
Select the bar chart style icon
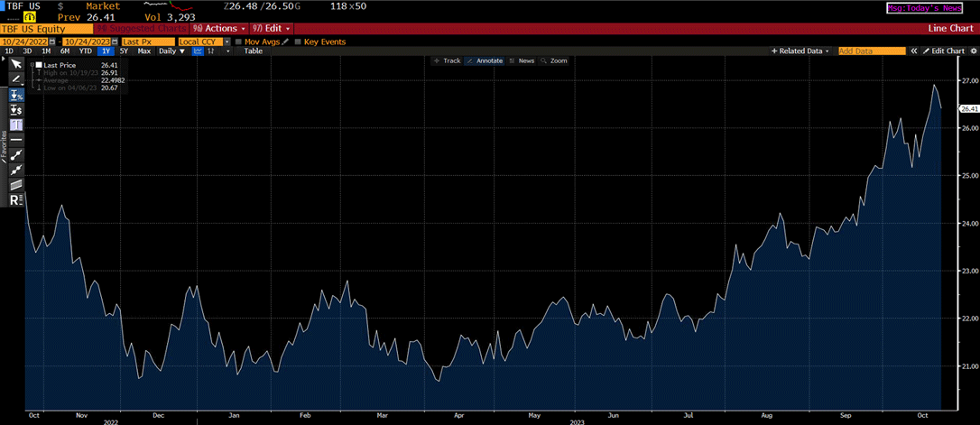(x=210, y=51)
